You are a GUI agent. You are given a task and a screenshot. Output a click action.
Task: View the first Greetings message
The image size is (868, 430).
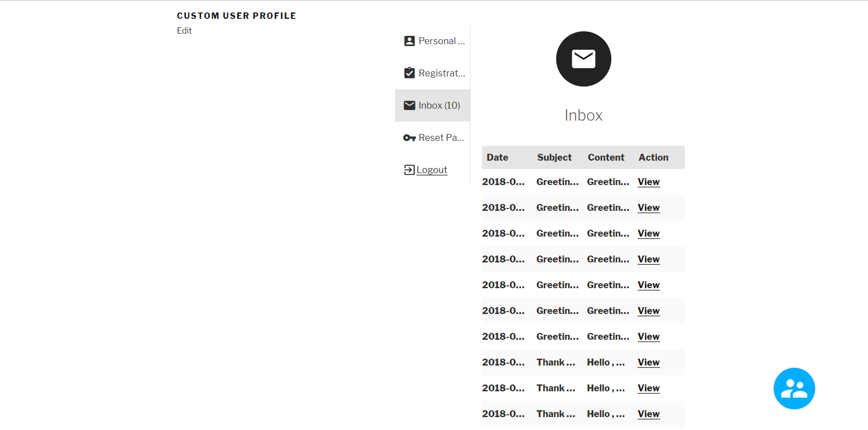pyautogui.click(x=648, y=182)
